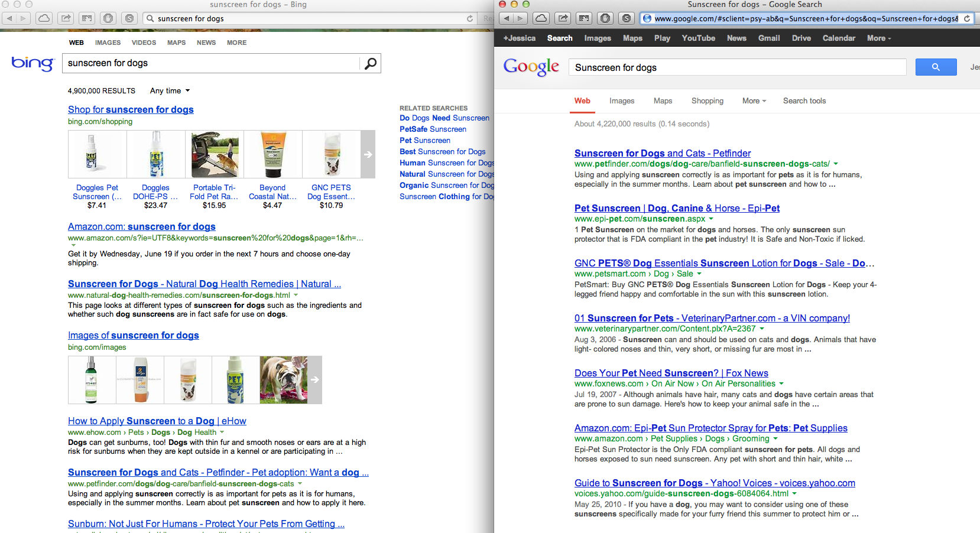Viewport: 980px width, 533px height.
Task: Click the picture toolbar icon in Bing window
Action: [87, 18]
